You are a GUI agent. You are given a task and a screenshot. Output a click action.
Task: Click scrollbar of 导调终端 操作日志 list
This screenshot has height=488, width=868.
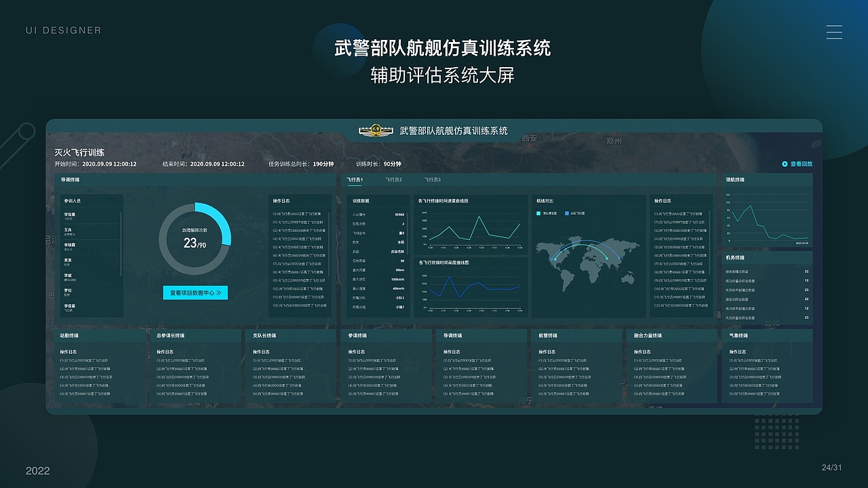coord(330,244)
